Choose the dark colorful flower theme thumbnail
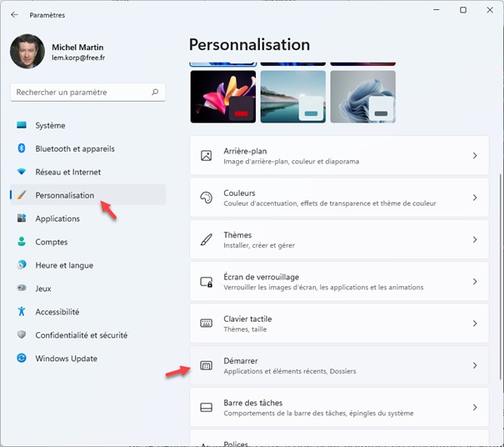 [222, 97]
